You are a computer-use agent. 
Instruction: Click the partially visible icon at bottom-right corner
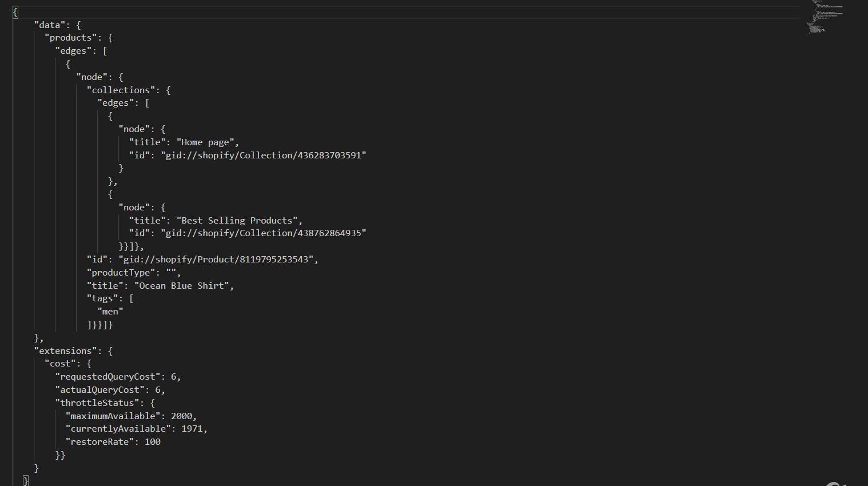coord(835,483)
